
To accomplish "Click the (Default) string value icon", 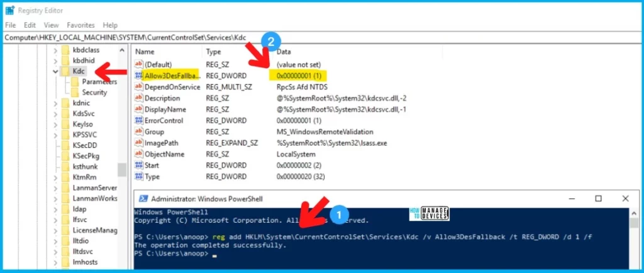I will (139, 64).
